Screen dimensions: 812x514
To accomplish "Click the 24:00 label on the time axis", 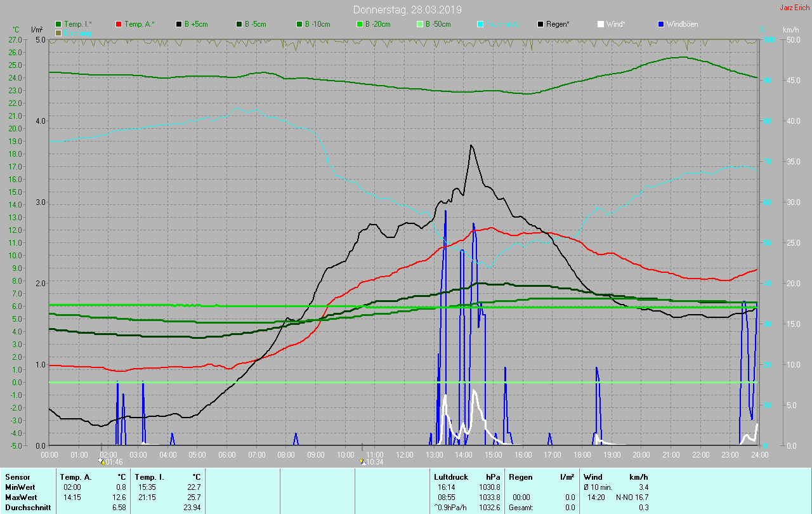I will click(759, 454).
